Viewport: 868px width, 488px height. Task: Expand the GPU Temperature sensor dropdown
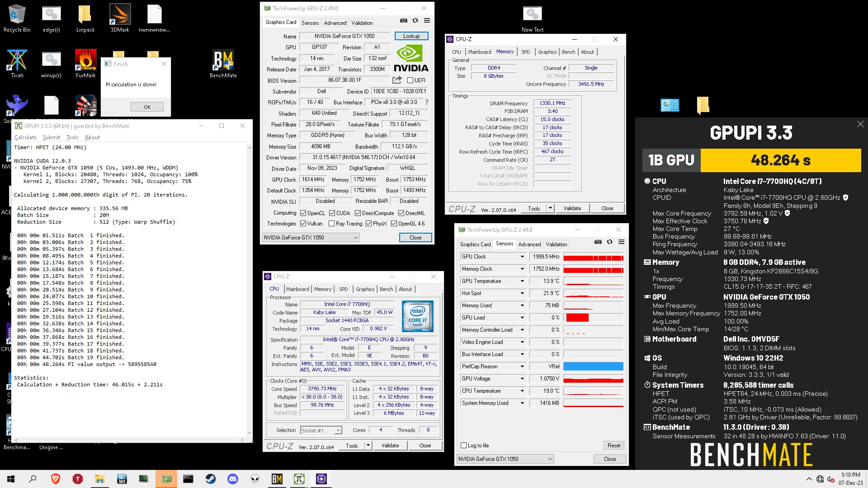(522, 281)
